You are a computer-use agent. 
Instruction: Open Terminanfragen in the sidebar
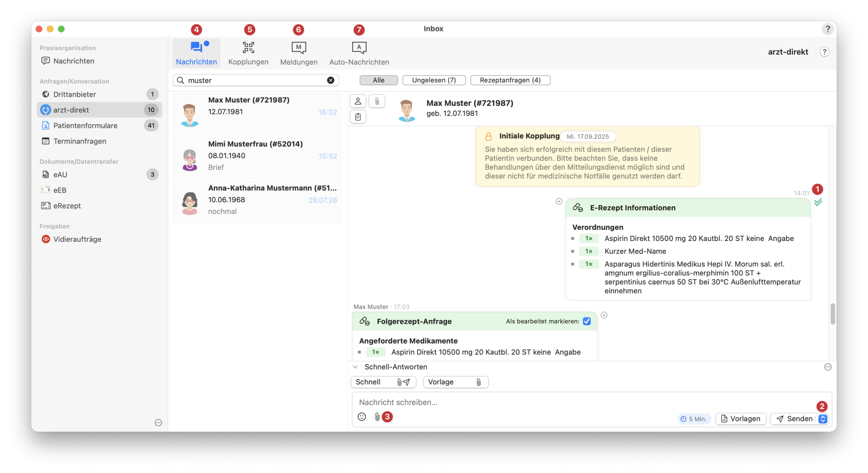(x=99, y=141)
